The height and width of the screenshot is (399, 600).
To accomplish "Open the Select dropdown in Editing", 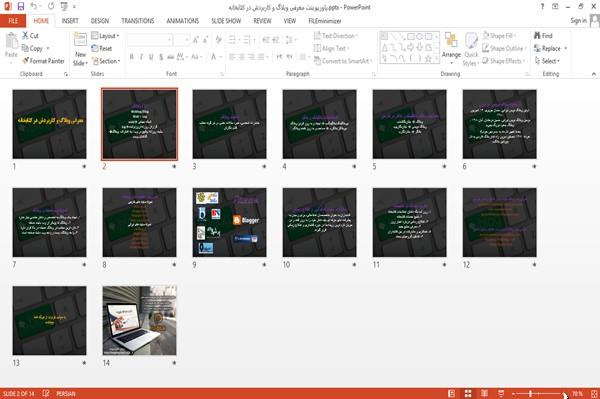I will click(547, 61).
